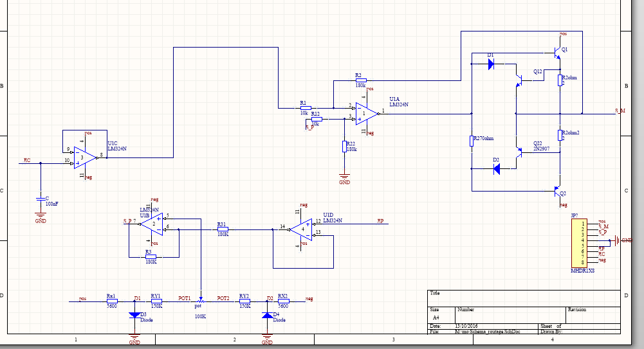This screenshot has width=644, height=349.
Task: Click the RC net label at U1C input
Action: [26, 160]
